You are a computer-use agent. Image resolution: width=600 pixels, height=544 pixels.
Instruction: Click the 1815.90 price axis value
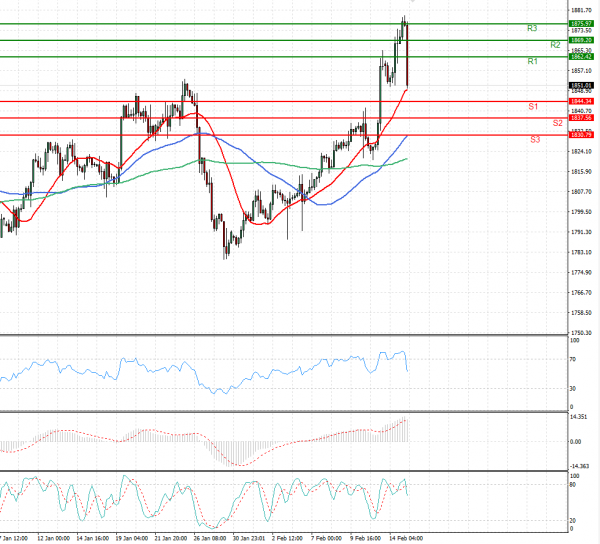click(581, 171)
